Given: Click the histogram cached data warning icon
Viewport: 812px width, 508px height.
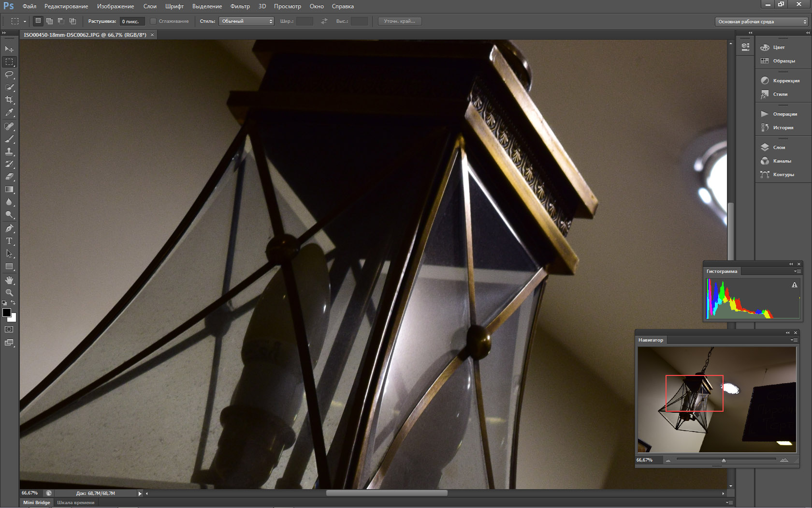Looking at the screenshot, I should (x=795, y=285).
